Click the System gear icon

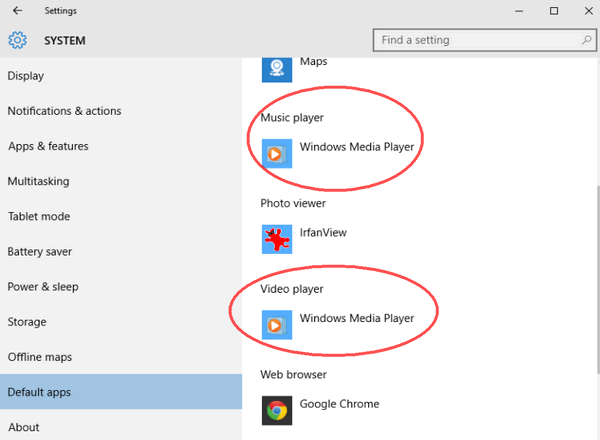[17, 40]
